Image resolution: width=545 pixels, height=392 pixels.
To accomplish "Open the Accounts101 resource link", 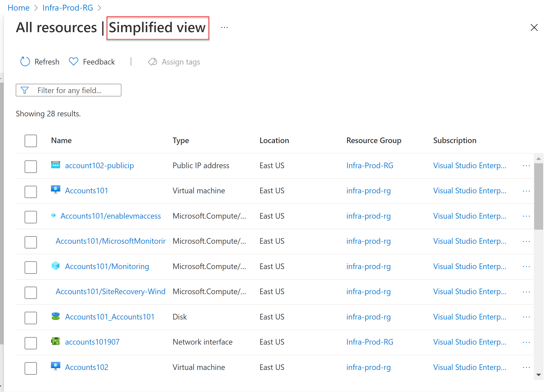I will pos(86,190).
